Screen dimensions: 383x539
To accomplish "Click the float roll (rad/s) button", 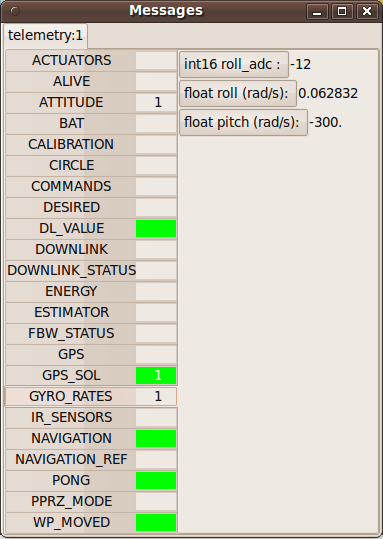I will tap(238, 93).
